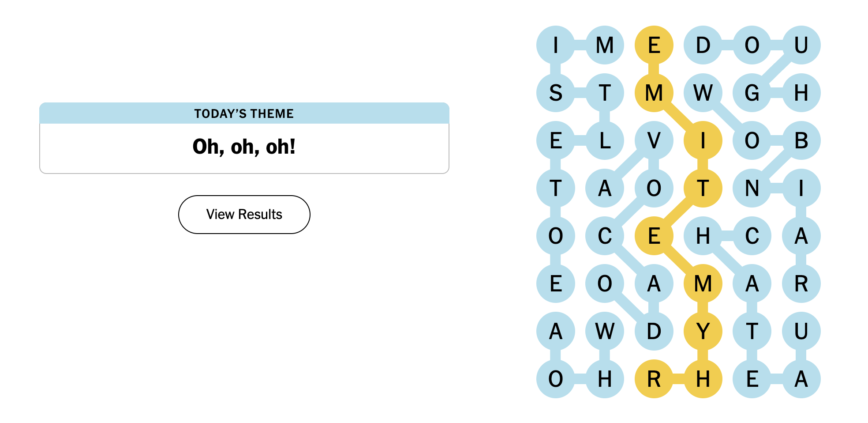Screen dimensions: 868x423
Task: Tap the letter S circle
Action: click(x=556, y=93)
